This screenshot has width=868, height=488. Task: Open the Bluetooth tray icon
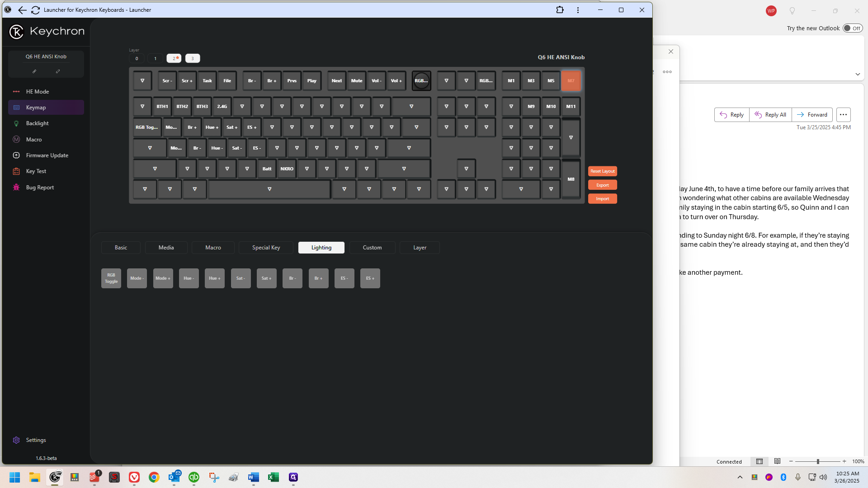click(x=783, y=477)
